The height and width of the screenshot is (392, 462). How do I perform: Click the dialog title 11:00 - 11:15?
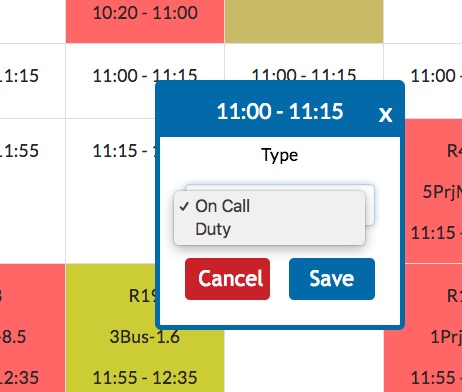pyautogui.click(x=280, y=111)
